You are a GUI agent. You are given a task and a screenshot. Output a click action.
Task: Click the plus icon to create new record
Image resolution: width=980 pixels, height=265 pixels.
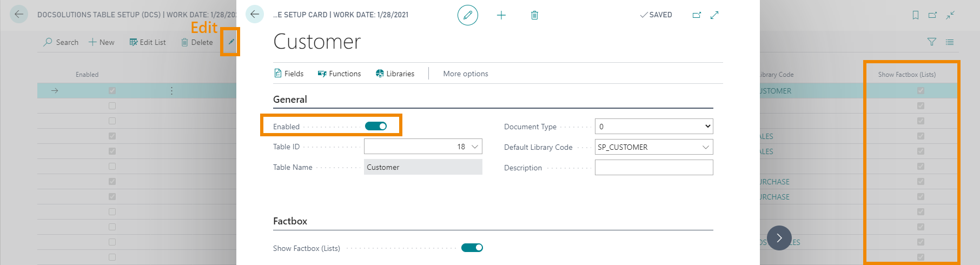(501, 15)
